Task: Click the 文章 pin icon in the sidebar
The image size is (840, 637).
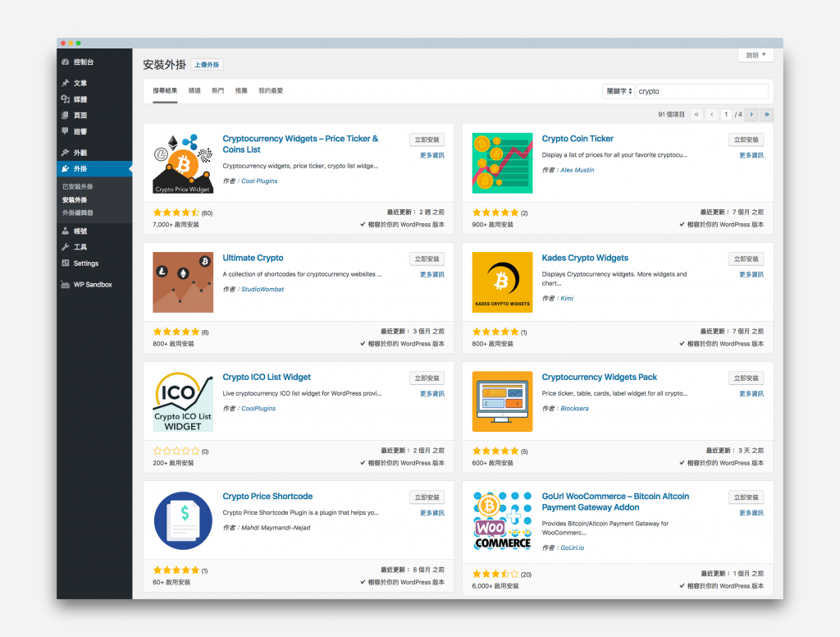Action: click(x=66, y=83)
